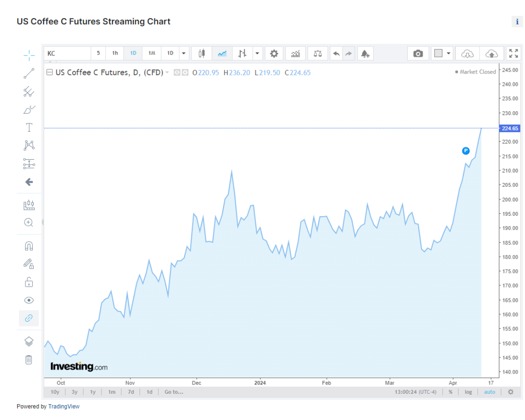Viewport: 525px width, 420px height.
Task: Toggle log scale at bottom right
Action: 468,392
